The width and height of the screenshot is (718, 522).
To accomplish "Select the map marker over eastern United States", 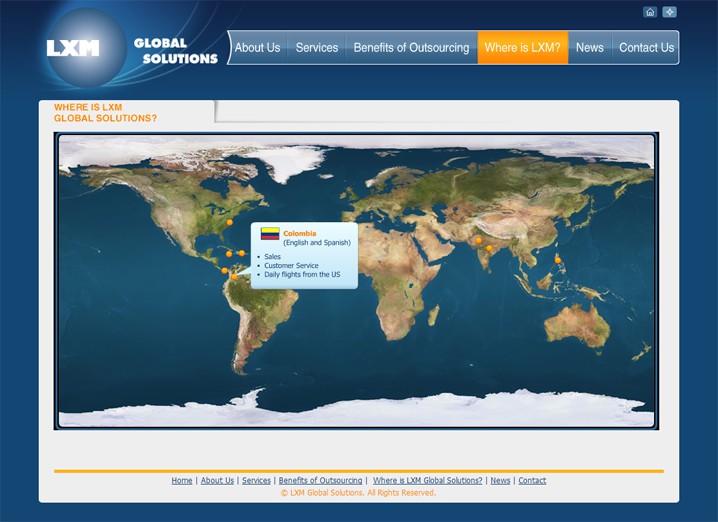I will pyautogui.click(x=229, y=222).
